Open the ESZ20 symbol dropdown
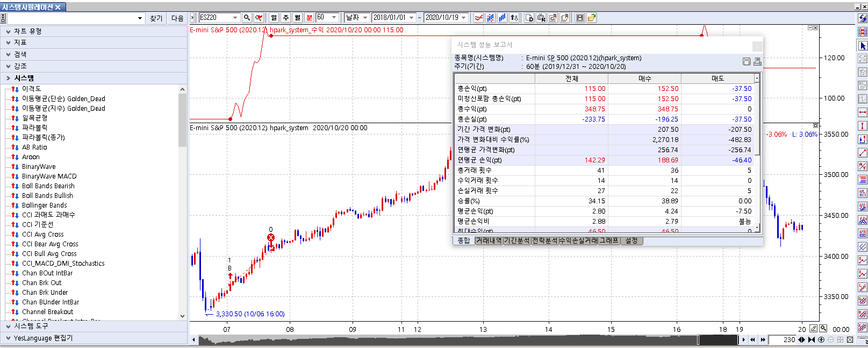Image resolution: width=868 pixels, height=348 pixels. [235, 18]
